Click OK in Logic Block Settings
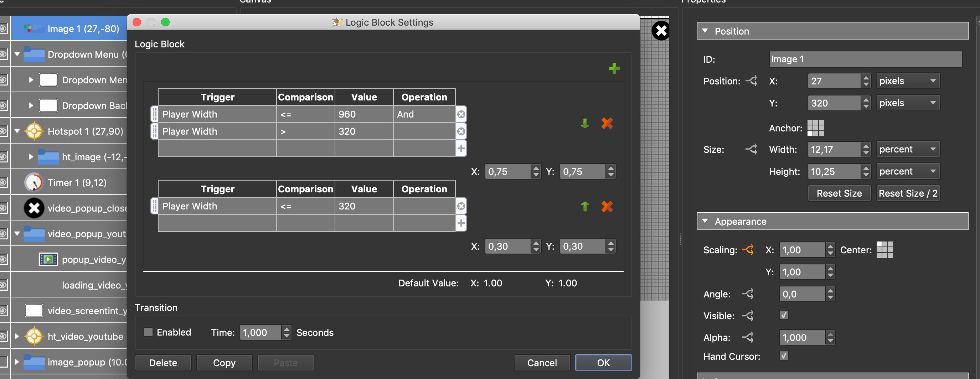980x379 pixels. click(603, 362)
